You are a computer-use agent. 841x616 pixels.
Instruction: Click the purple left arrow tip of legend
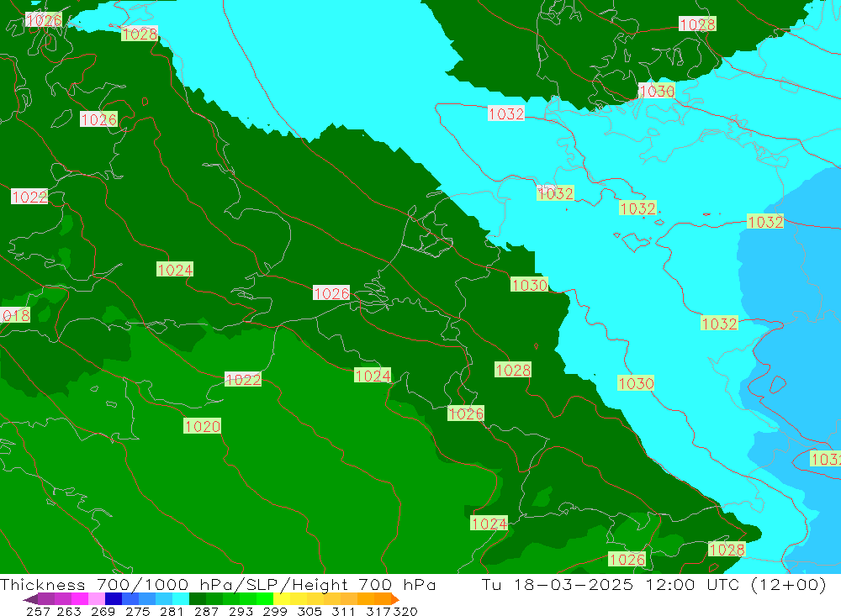pos(30,599)
